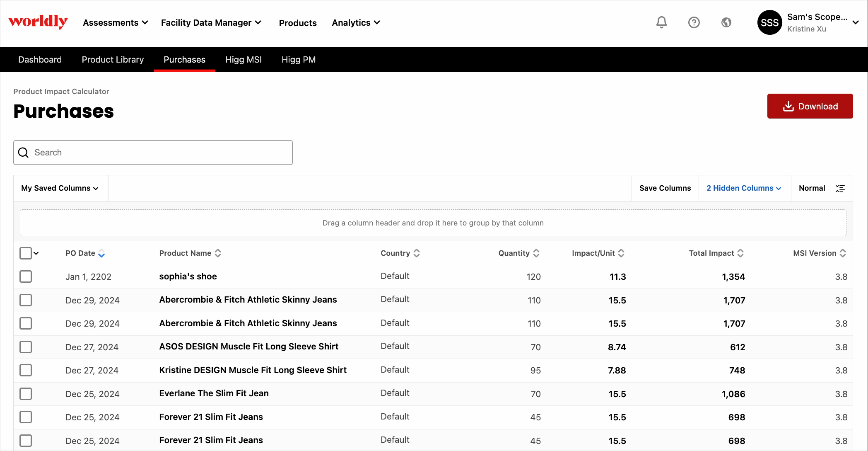Check the Everlane The Slim Fit Jean row

click(x=26, y=394)
